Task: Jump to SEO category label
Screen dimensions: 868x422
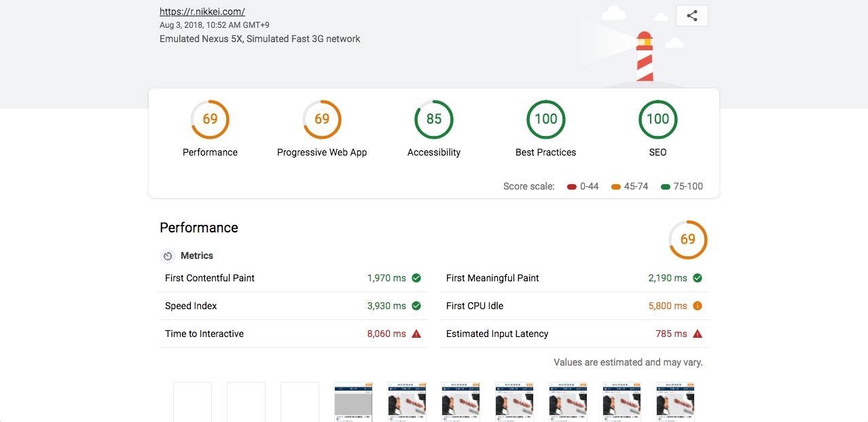Action: point(658,152)
